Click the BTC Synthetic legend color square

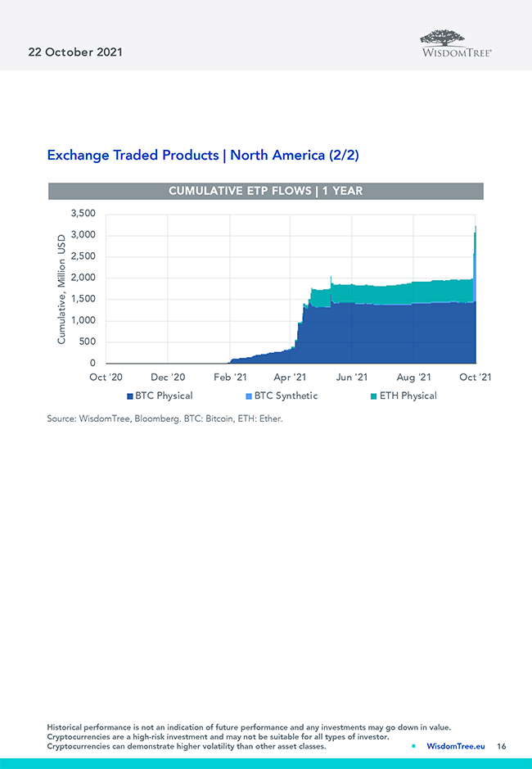pos(249,396)
